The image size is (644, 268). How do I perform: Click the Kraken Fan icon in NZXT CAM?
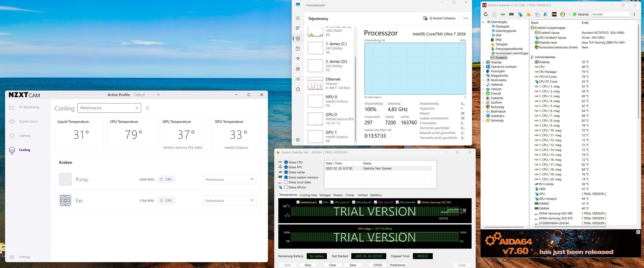click(x=65, y=201)
